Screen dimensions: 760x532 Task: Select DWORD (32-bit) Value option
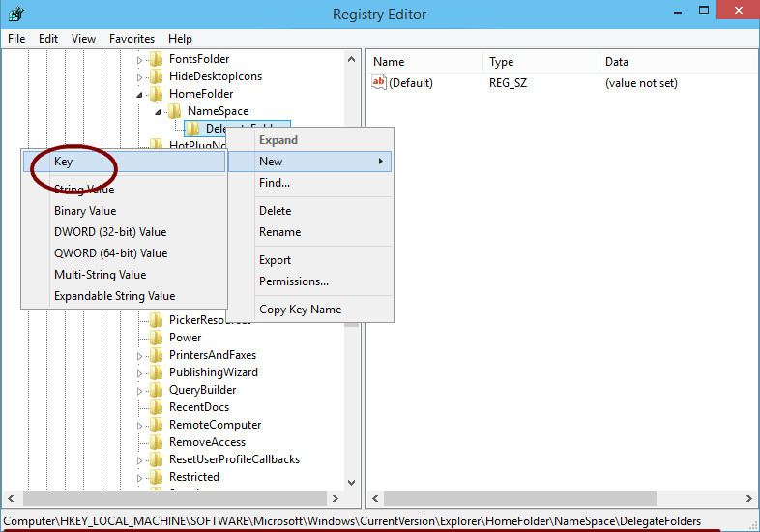(x=110, y=232)
